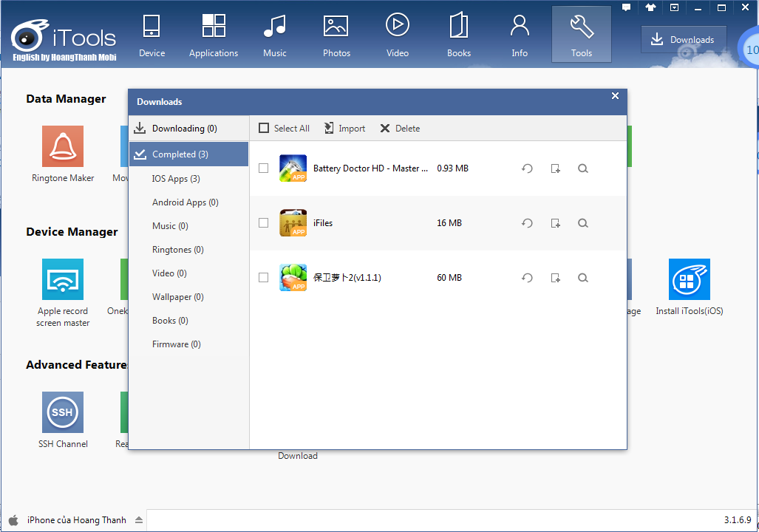The width and height of the screenshot is (759, 532).
Task: Click the Downloads button in header
Action: 684,40
